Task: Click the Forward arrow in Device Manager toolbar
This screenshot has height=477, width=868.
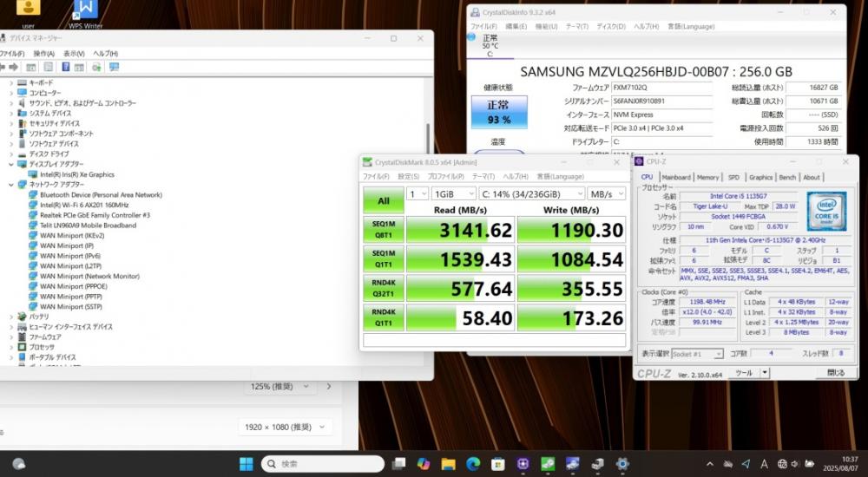Action: click(13, 67)
